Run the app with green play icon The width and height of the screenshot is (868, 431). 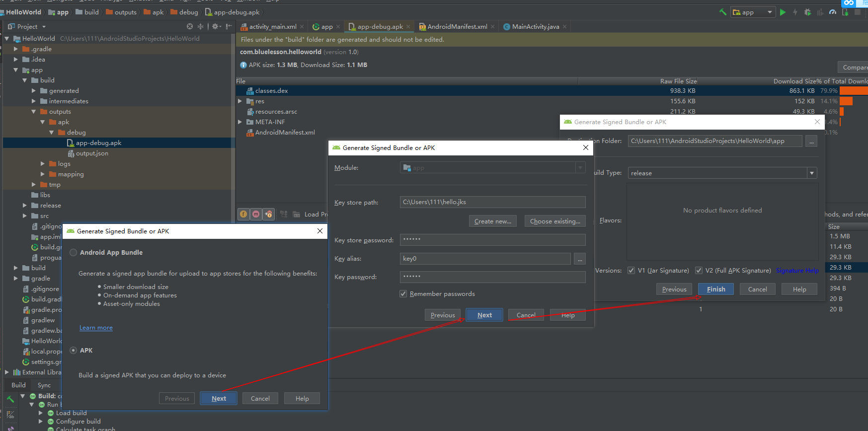(783, 12)
